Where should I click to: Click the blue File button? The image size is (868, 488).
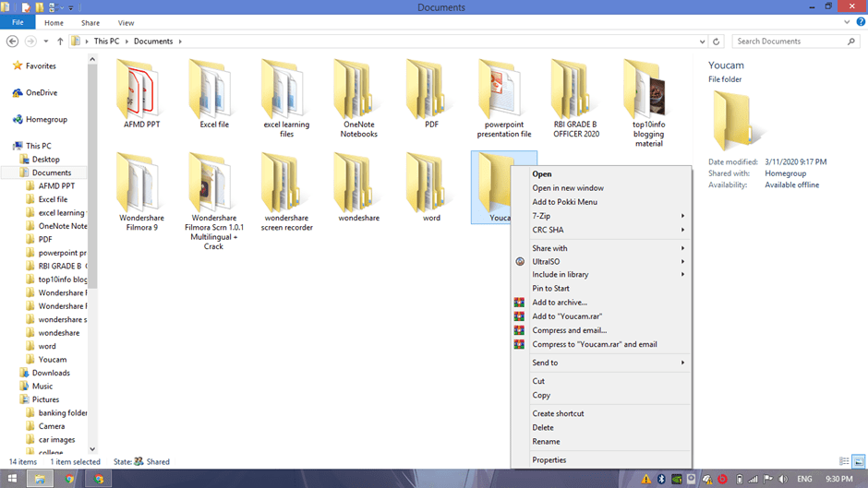18,22
